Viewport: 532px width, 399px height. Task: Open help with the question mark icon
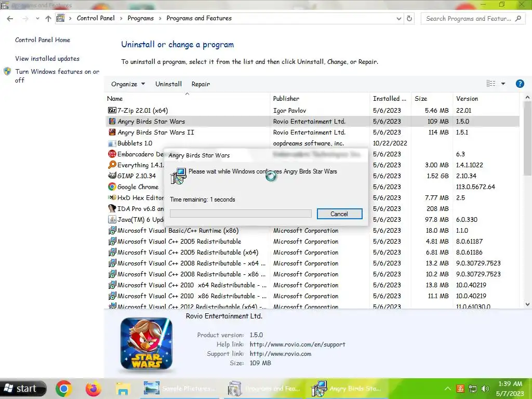click(x=520, y=84)
